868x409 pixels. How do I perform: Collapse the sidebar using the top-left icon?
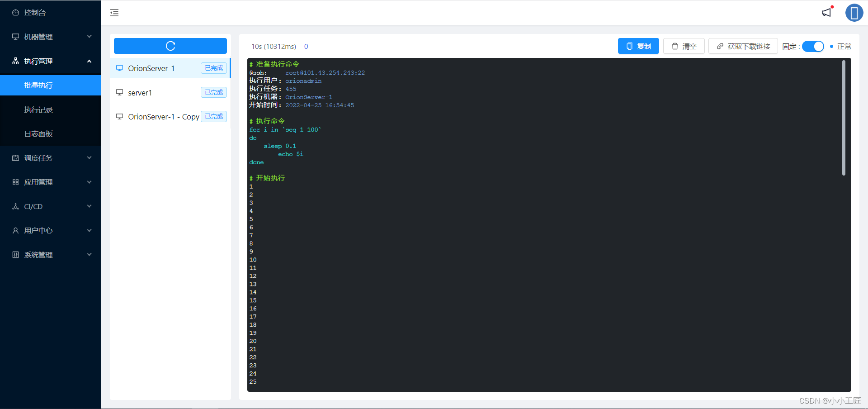114,13
